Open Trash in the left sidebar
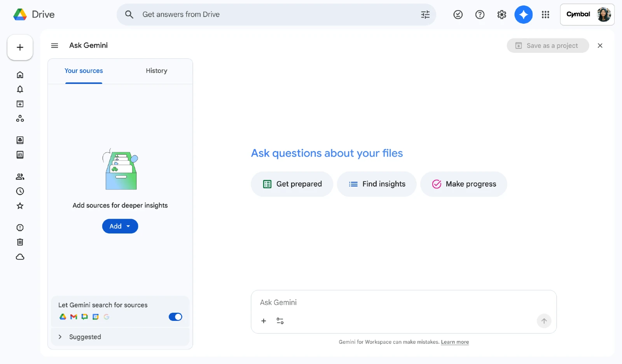The width and height of the screenshot is (622, 364). click(20, 242)
